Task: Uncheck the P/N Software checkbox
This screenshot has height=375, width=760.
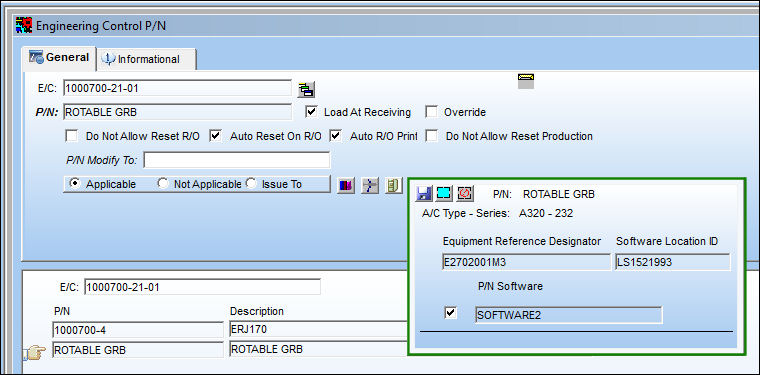Action: [x=451, y=313]
